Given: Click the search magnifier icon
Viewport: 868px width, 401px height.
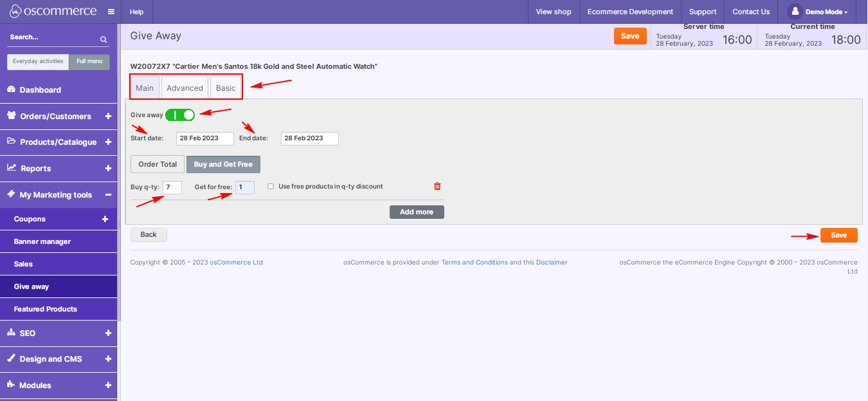Looking at the screenshot, I should pyautogui.click(x=104, y=39).
